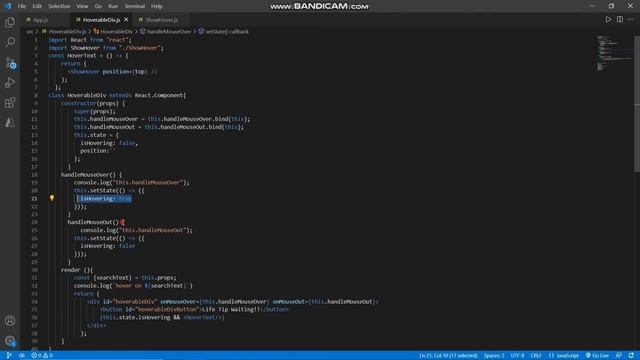
Task: Change line ending via CRLF
Action: 536,356
